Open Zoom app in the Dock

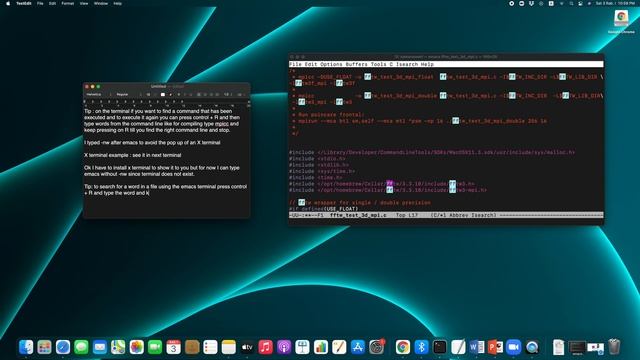[x=513, y=347]
